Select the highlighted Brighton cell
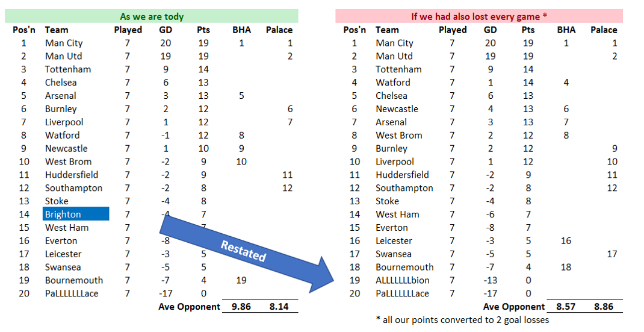The height and width of the screenshot is (332, 644). (76, 214)
